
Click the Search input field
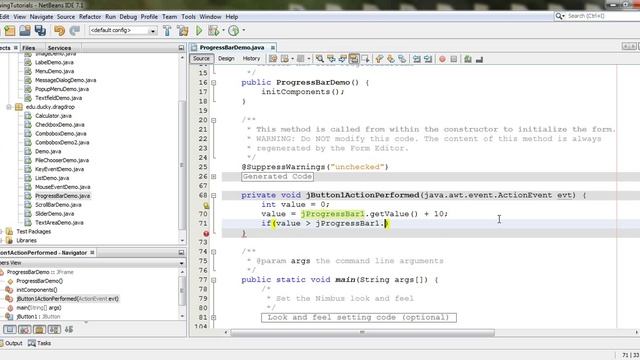click(602, 16)
